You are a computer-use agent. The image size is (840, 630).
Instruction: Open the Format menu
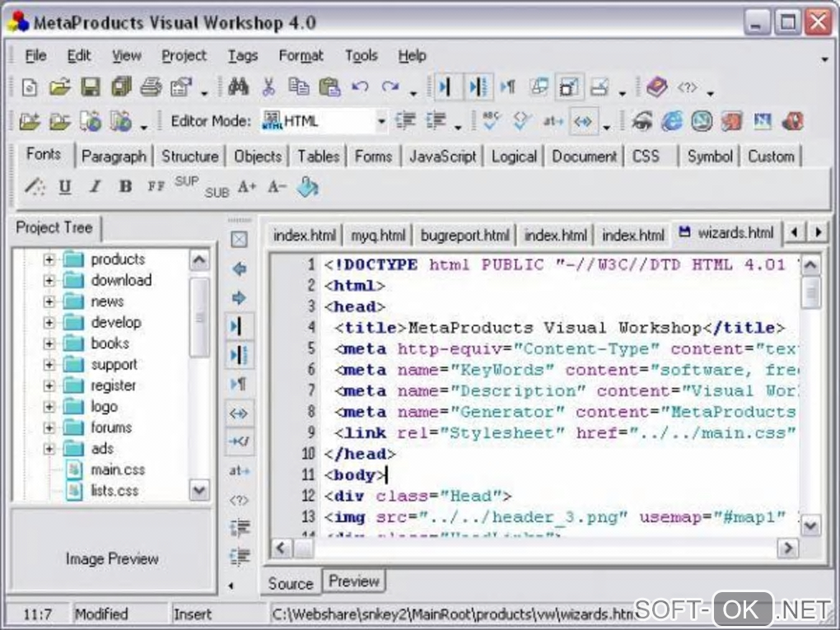click(x=301, y=55)
